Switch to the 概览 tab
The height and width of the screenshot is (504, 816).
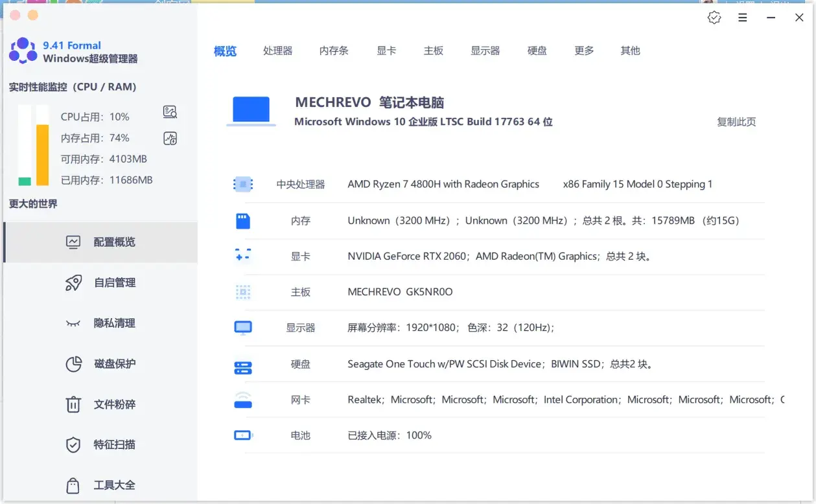coord(225,51)
